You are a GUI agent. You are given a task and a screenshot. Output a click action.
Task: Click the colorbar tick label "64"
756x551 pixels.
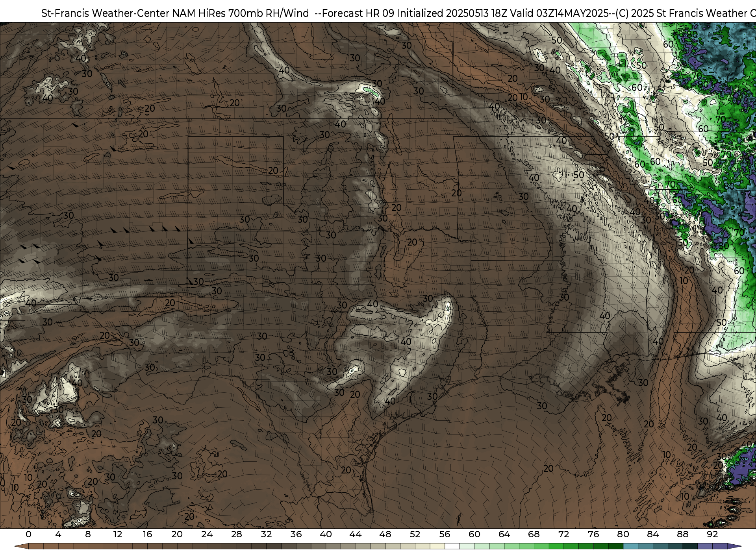pos(504,534)
